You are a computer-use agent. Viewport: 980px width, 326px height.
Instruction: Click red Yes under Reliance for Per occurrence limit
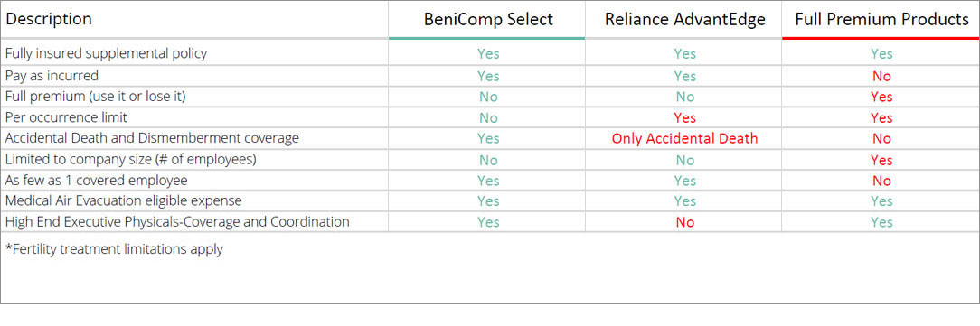click(685, 118)
